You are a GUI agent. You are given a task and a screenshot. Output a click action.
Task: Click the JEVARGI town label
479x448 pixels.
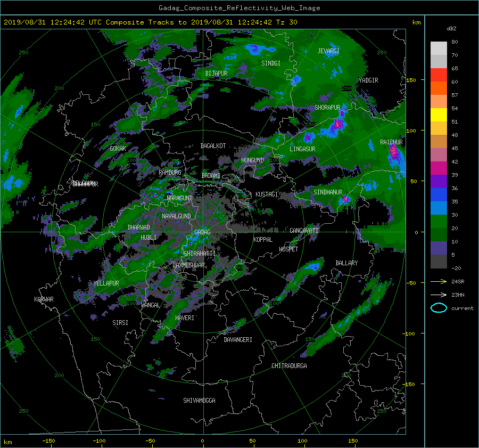click(328, 51)
